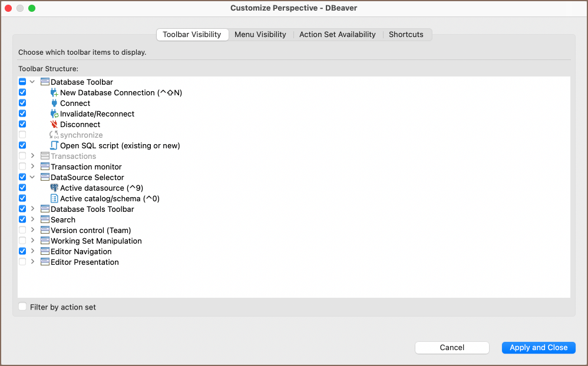Uncheck the Disconnect toolbar item checkbox
The width and height of the screenshot is (588, 366).
click(22, 125)
